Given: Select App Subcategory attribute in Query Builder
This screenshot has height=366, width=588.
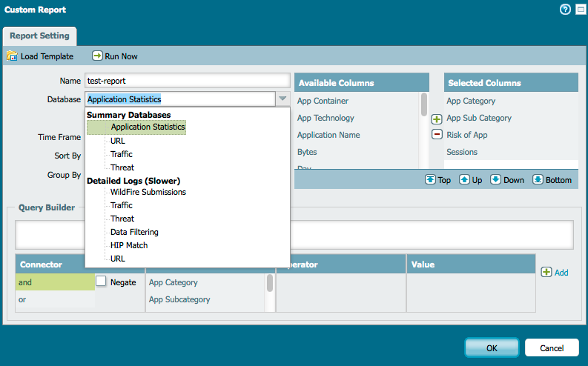Looking at the screenshot, I should (179, 300).
